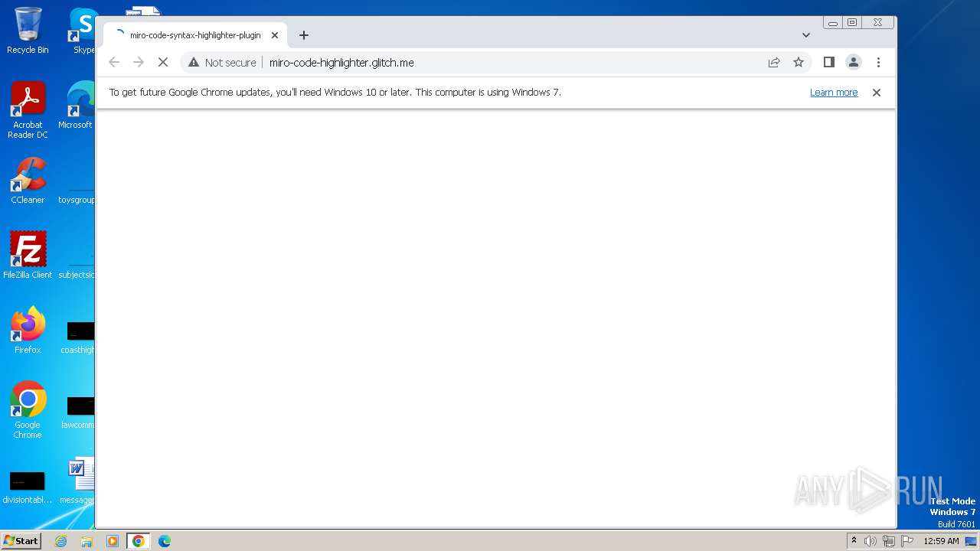Viewport: 980px width, 551px height.
Task: Open Recycle Bin on desktop
Action: (28, 31)
